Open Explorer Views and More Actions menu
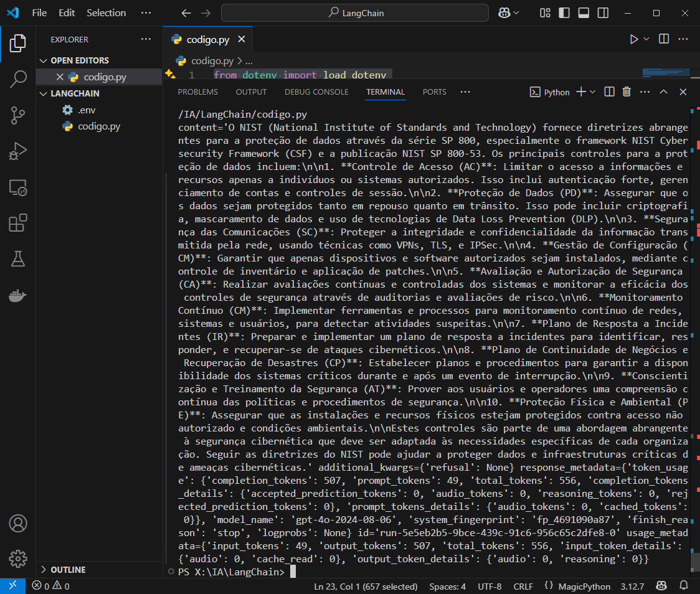Image resolution: width=700 pixels, height=594 pixels. tap(146, 39)
